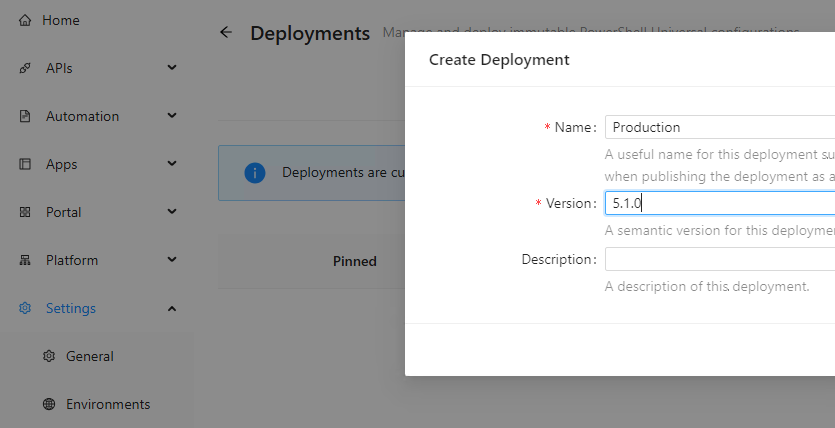This screenshot has width=835, height=428.
Task: Expand the Platform section chevron
Action: pos(172,260)
